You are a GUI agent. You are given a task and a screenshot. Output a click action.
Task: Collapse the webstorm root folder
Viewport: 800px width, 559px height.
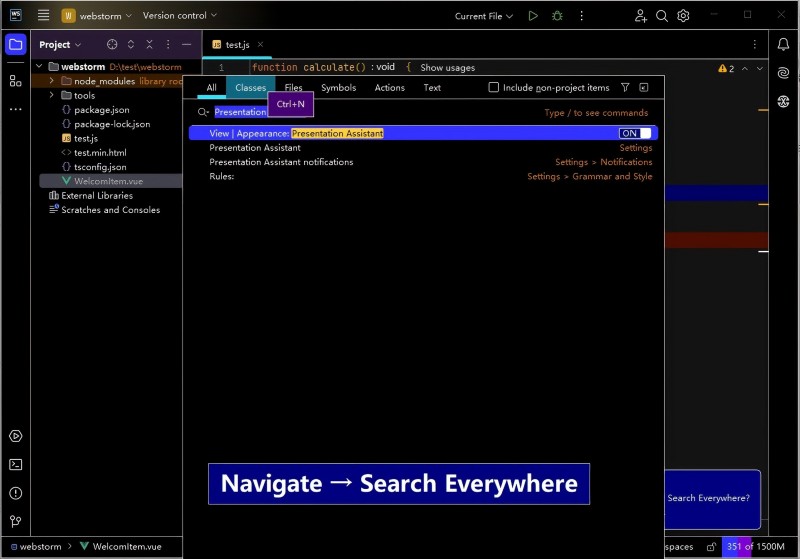(x=39, y=66)
